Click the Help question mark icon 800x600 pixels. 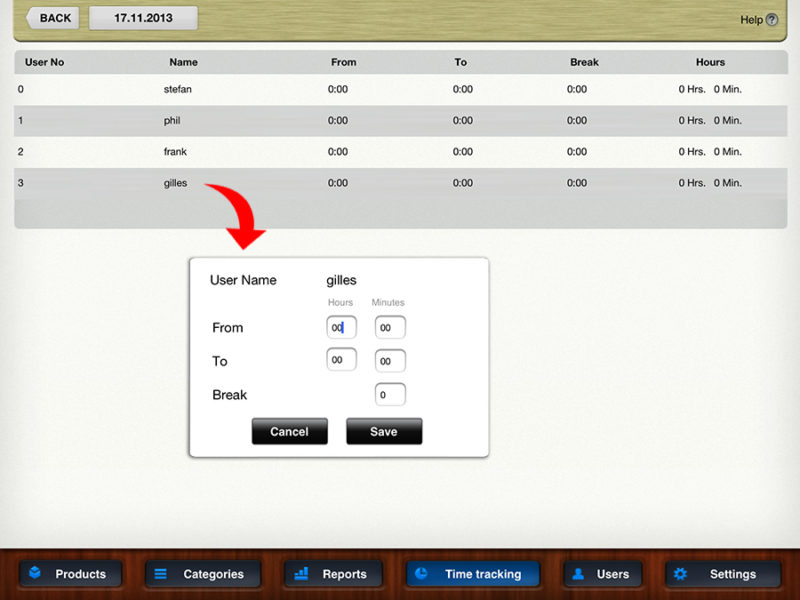click(772, 20)
